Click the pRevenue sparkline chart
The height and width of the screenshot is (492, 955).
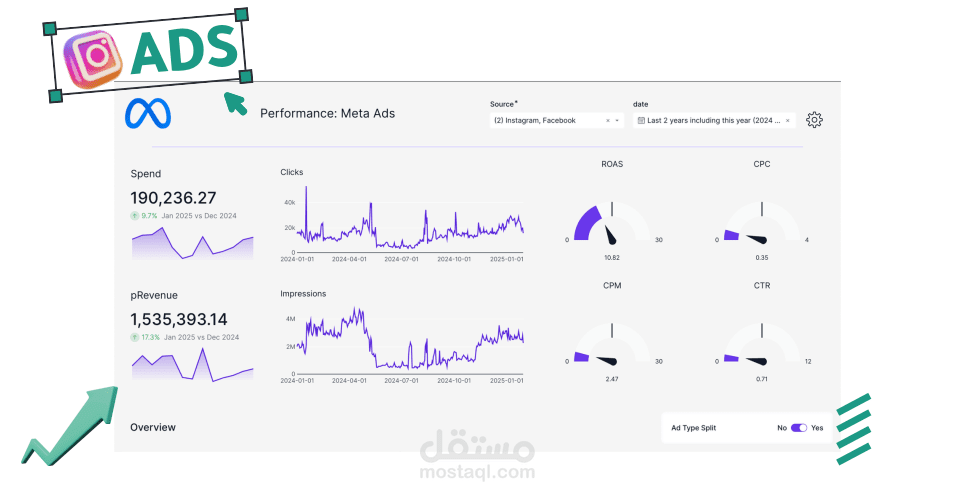pyautogui.click(x=192, y=364)
